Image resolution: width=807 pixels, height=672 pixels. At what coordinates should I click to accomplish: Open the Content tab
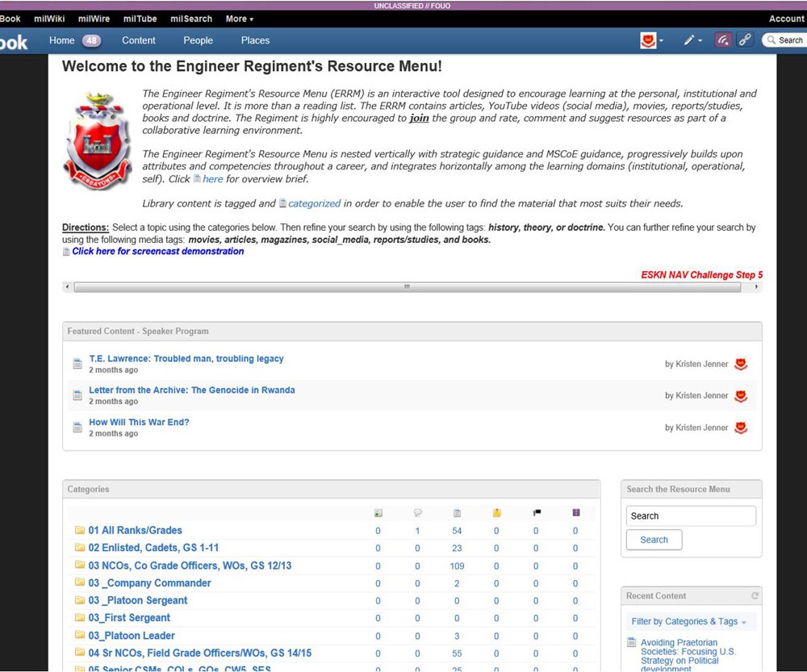139,40
